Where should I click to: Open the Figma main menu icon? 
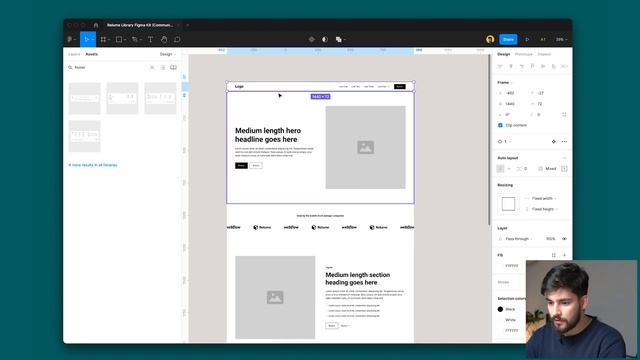pos(70,40)
